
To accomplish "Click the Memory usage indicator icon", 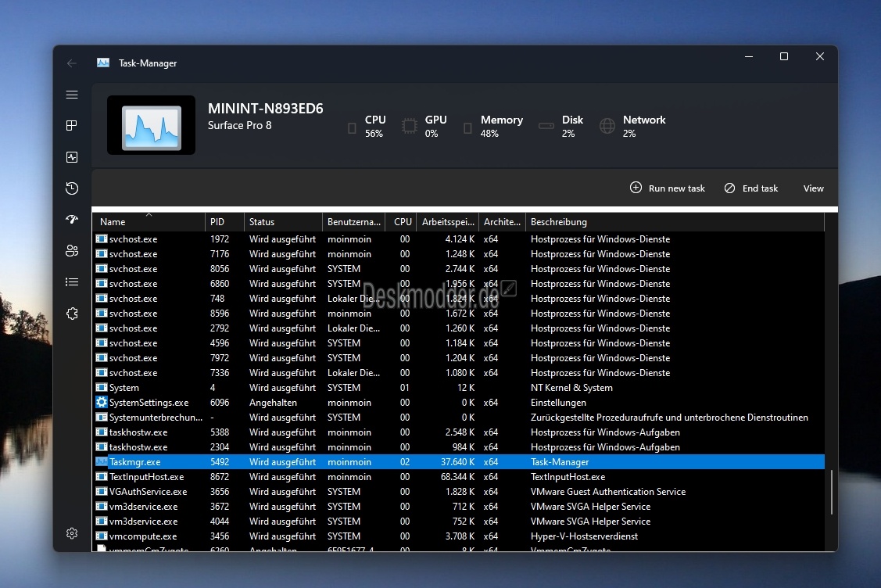I will tap(467, 128).
